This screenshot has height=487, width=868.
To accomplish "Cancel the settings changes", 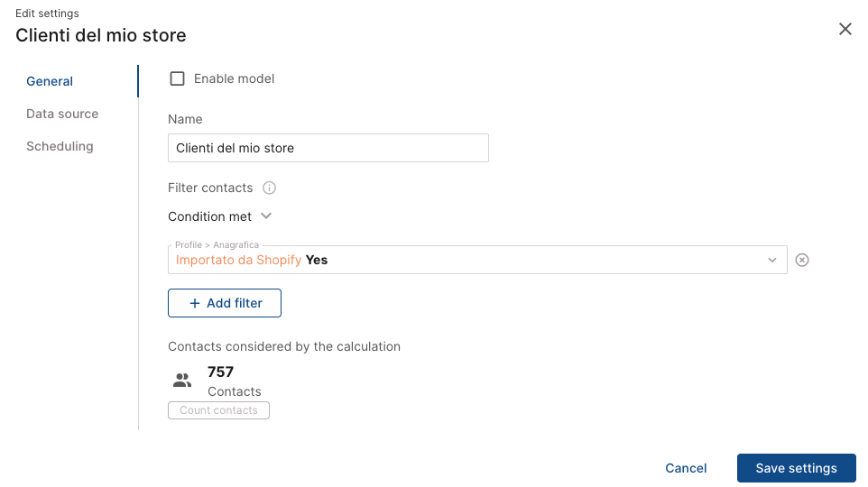I will (686, 468).
